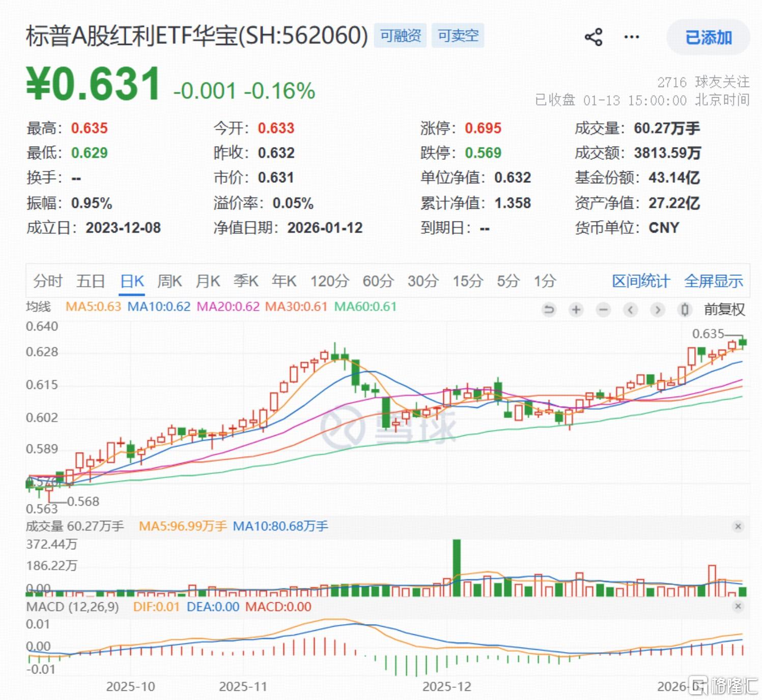Click the 振幅 value 0.95%

pos(92,203)
